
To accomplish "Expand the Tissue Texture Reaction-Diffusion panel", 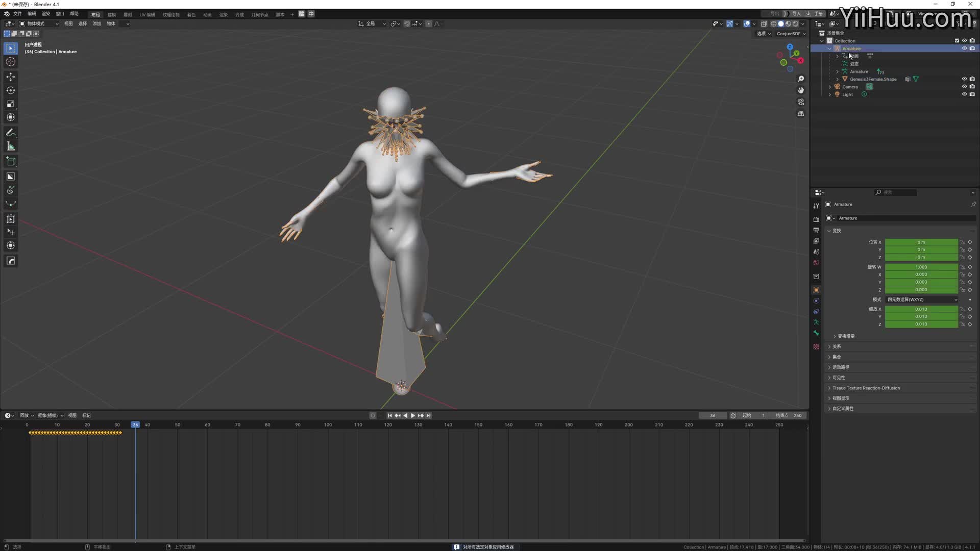I will [x=866, y=388].
